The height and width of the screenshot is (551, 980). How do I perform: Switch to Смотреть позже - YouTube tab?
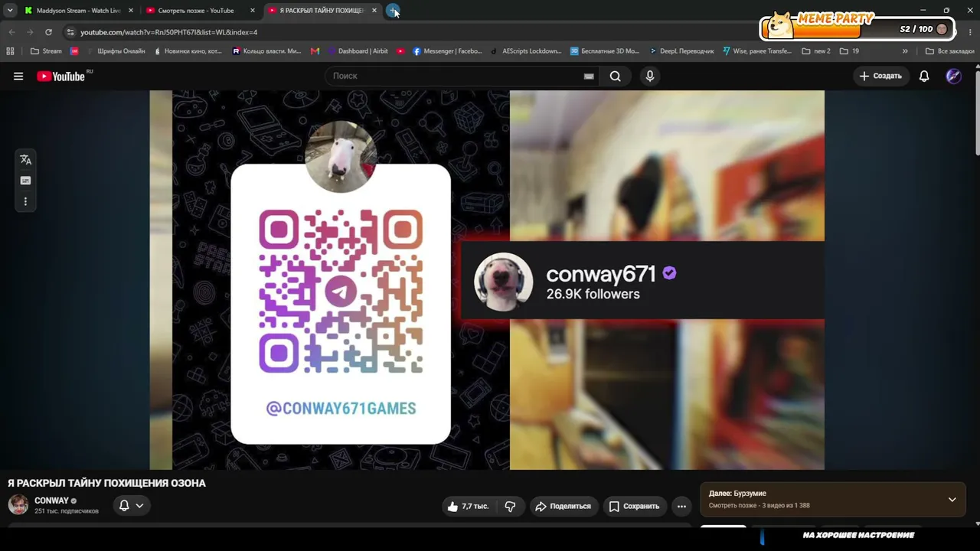pos(195,11)
